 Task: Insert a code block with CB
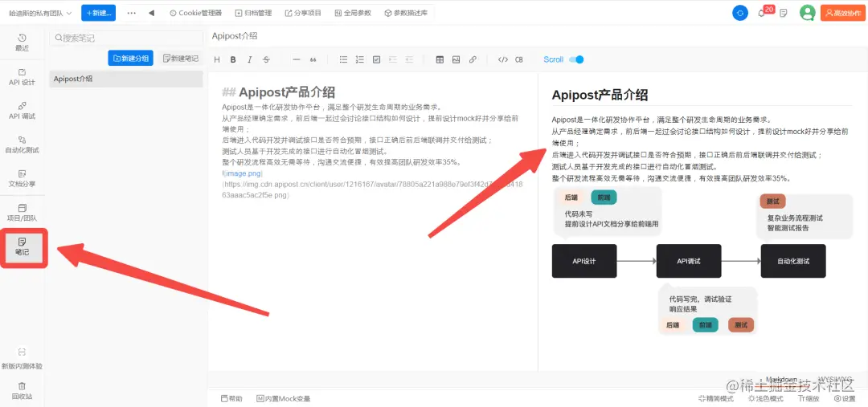pos(518,59)
